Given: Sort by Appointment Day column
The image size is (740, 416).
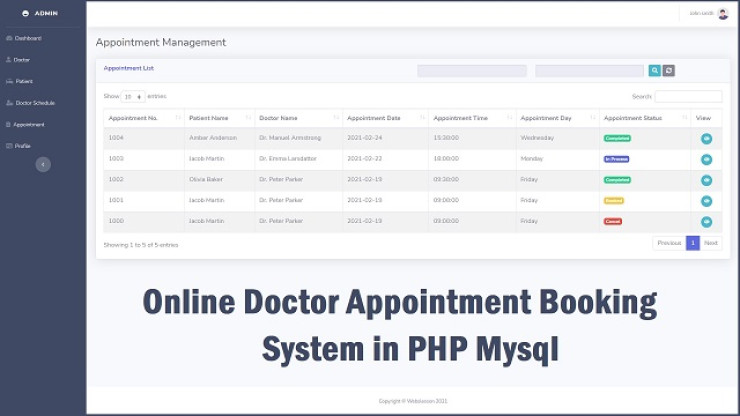Looking at the screenshot, I should coord(557,118).
